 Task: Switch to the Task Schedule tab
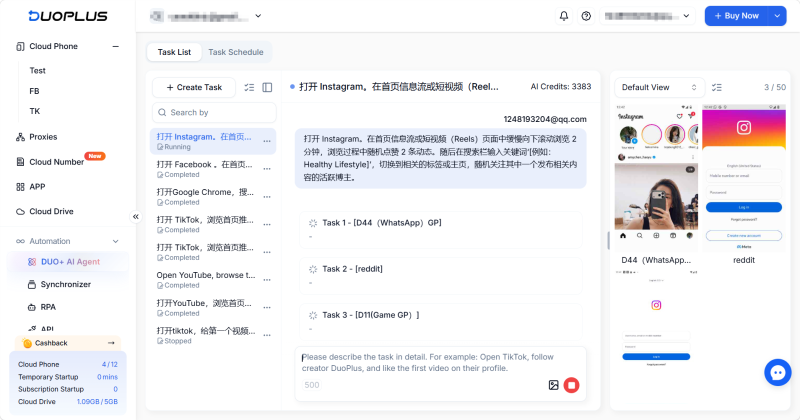click(x=236, y=52)
